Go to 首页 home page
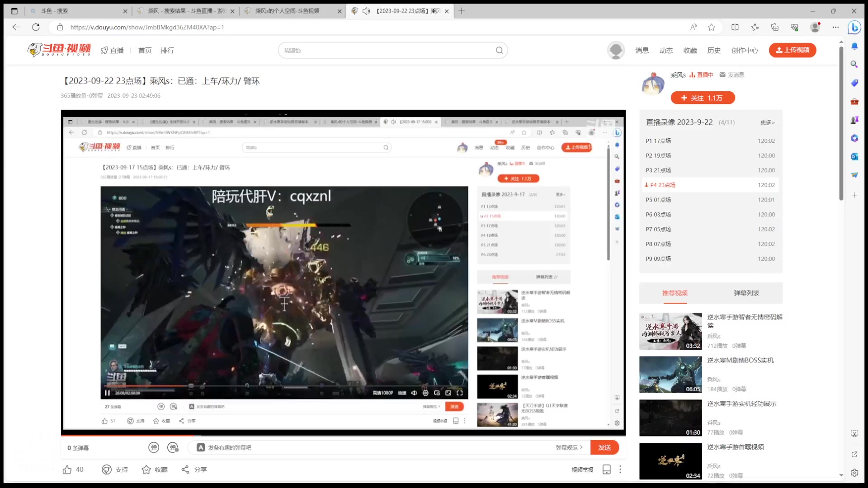The height and width of the screenshot is (488, 868). [x=145, y=51]
